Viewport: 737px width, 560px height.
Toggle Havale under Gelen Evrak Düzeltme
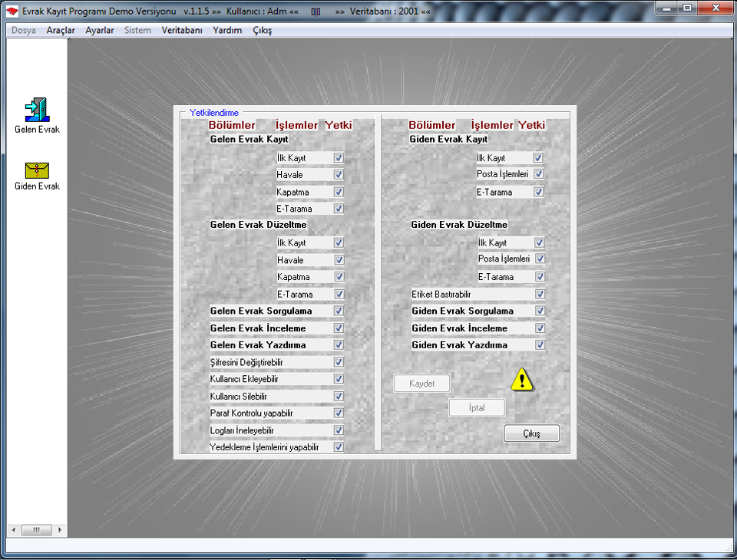(339, 260)
